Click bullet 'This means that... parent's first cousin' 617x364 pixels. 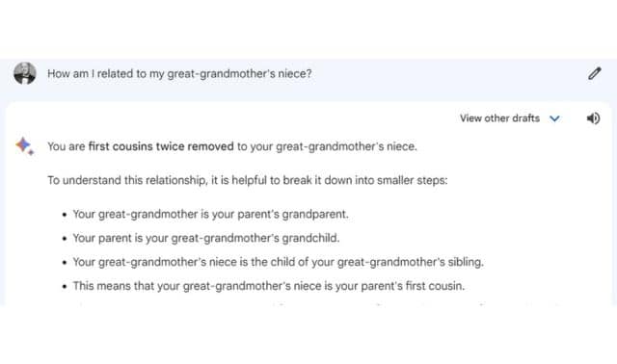click(268, 286)
